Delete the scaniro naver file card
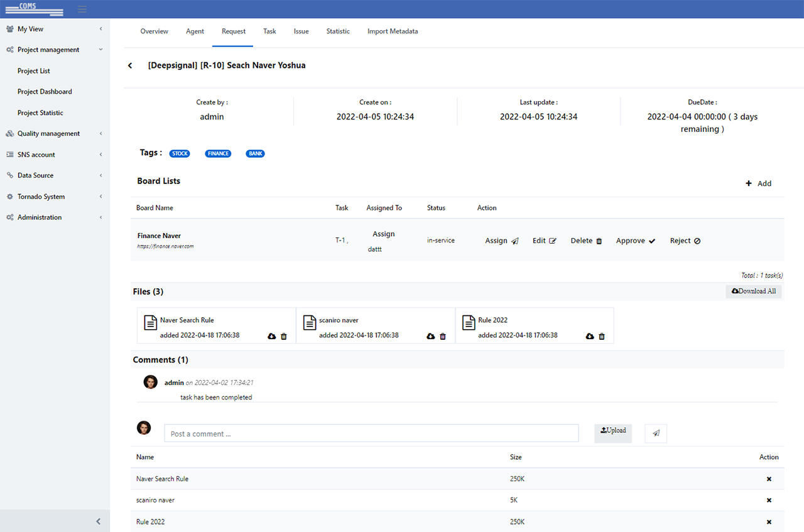 point(443,337)
